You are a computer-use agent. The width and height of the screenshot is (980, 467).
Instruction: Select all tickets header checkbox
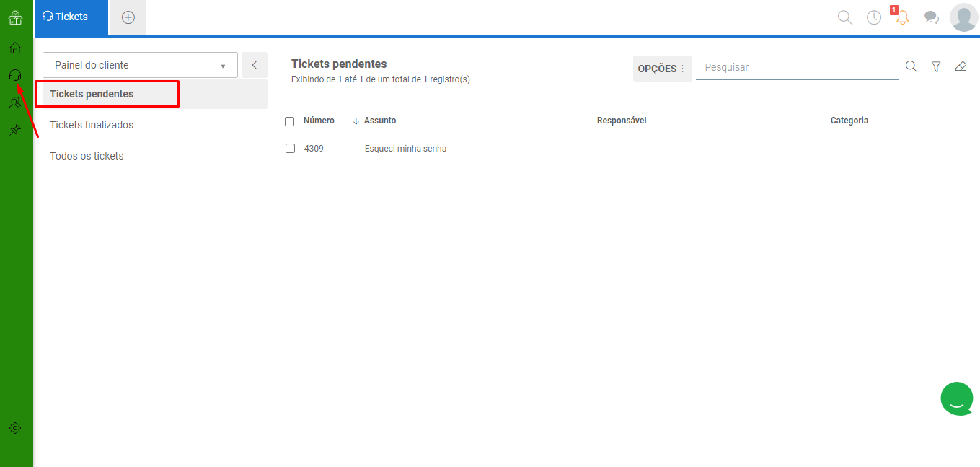point(289,121)
